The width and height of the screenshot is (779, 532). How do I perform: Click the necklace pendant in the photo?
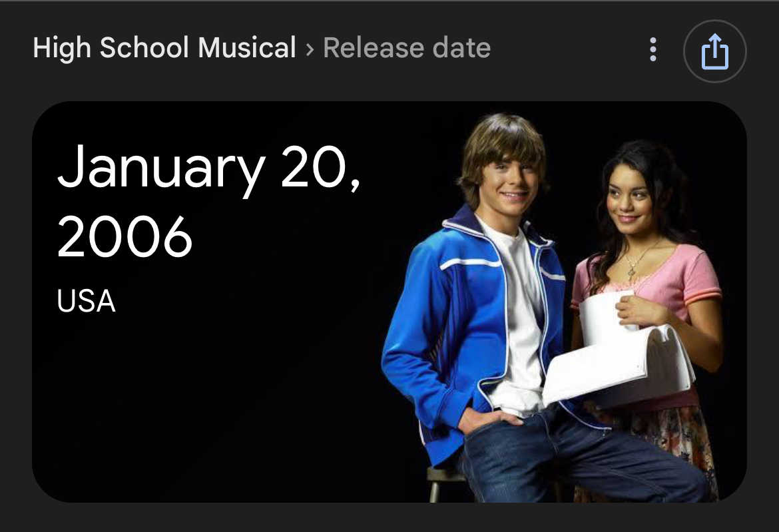630,272
